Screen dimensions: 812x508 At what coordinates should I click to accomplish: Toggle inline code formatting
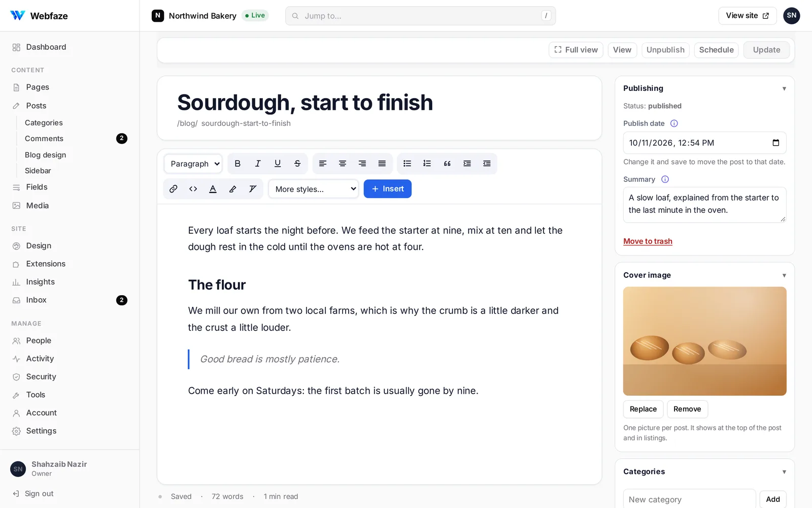193,189
